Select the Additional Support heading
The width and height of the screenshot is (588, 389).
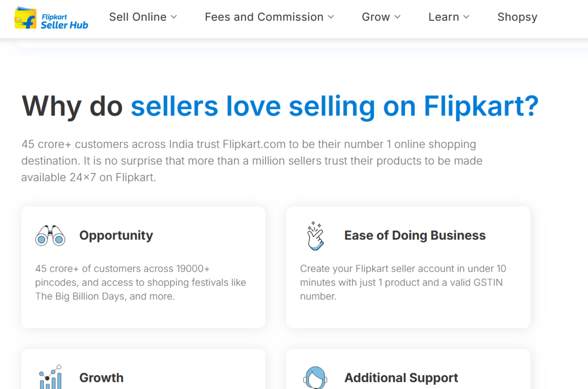point(401,378)
